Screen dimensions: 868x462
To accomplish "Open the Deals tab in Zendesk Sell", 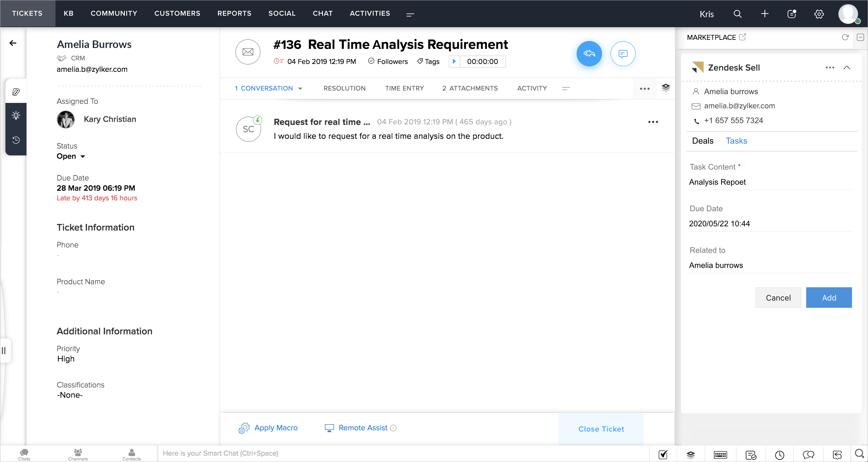I will tap(702, 141).
